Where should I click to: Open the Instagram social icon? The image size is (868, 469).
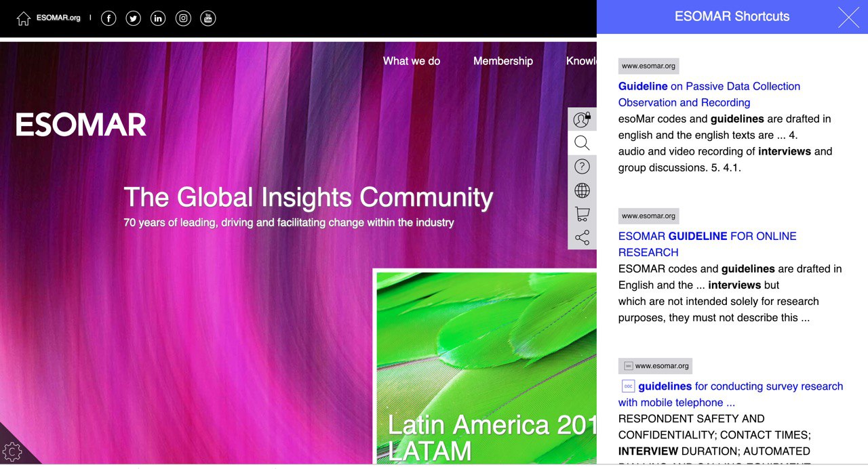[x=183, y=18]
